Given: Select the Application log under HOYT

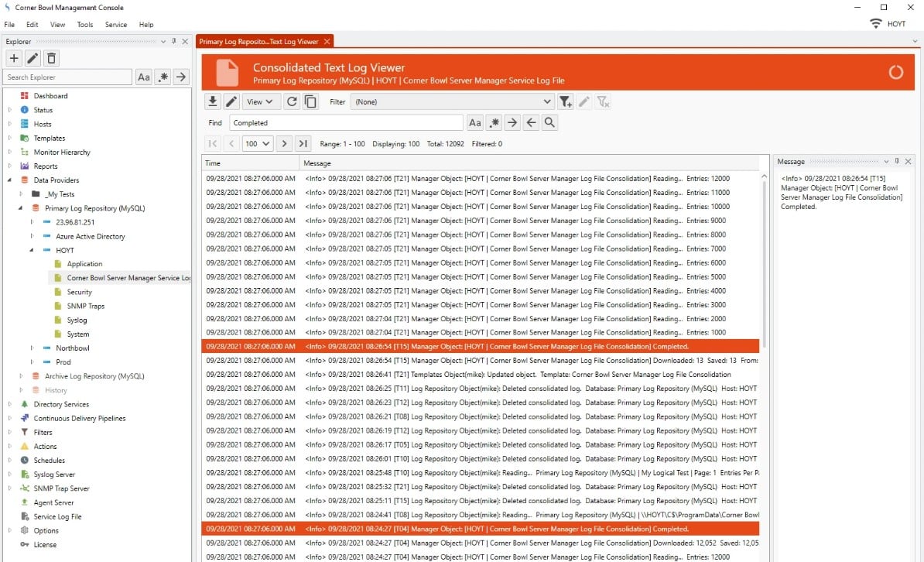Looking at the screenshot, I should [x=84, y=264].
